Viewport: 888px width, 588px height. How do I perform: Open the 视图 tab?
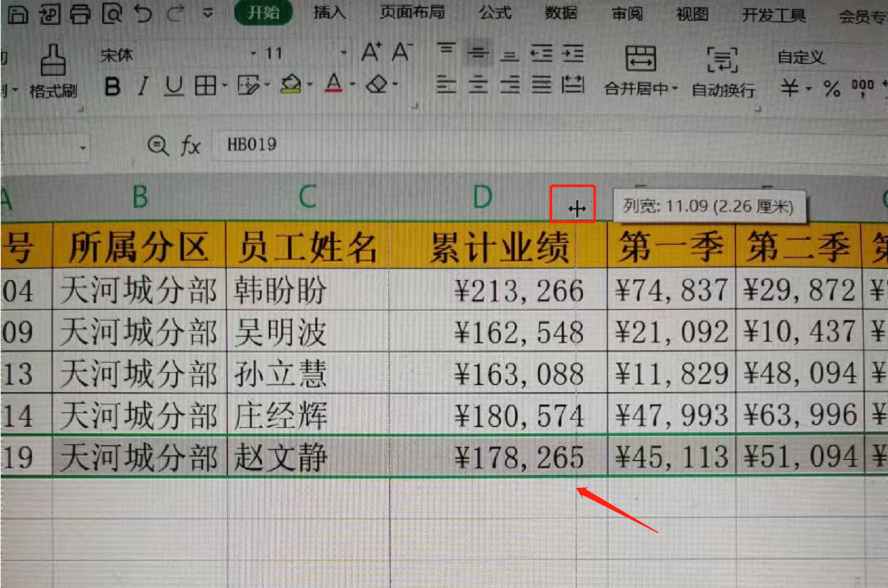(x=692, y=14)
